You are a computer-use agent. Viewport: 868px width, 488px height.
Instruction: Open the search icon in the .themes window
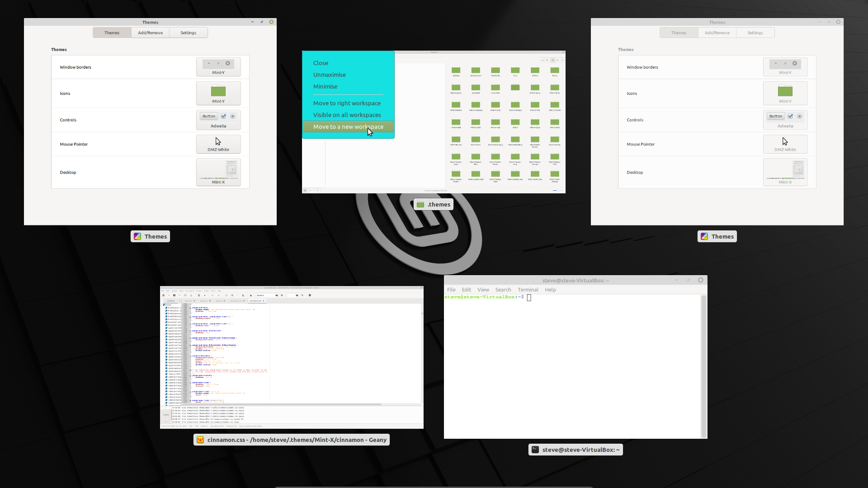[x=546, y=60]
